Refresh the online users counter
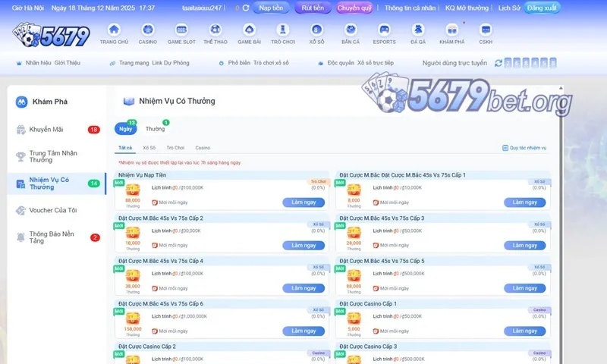Viewport: 607px width, 364px height. (x=498, y=63)
